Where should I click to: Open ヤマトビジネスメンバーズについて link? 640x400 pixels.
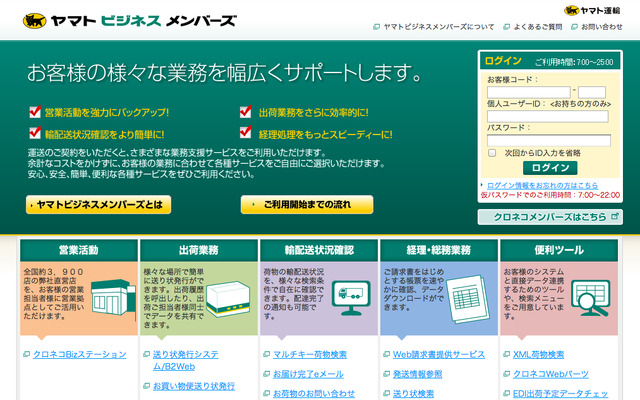pos(438,27)
